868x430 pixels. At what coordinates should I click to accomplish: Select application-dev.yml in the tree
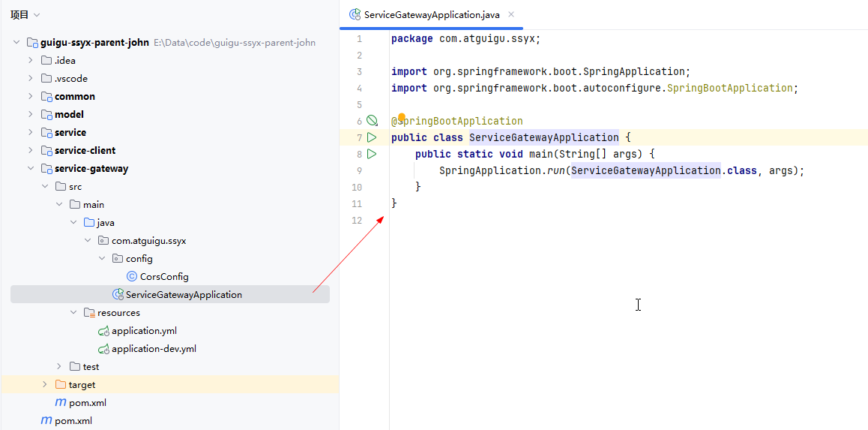click(154, 349)
